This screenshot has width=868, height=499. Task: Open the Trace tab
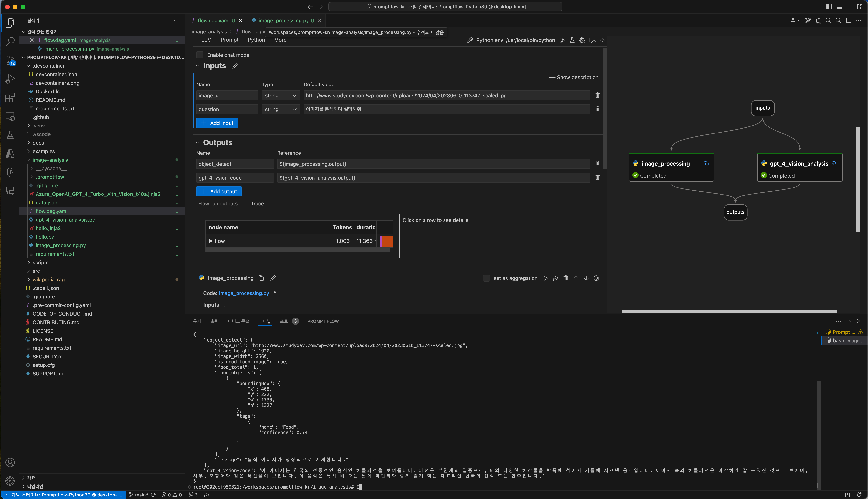click(257, 204)
